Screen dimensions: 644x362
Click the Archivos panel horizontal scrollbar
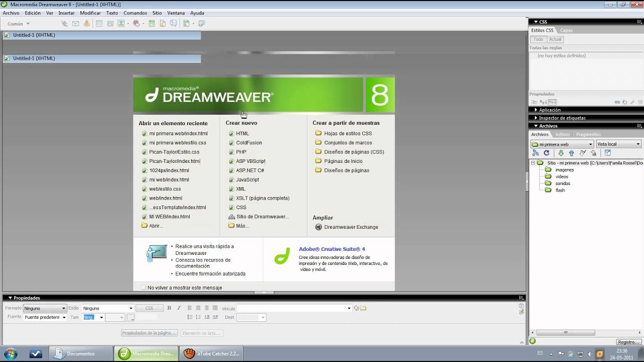click(x=566, y=333)
